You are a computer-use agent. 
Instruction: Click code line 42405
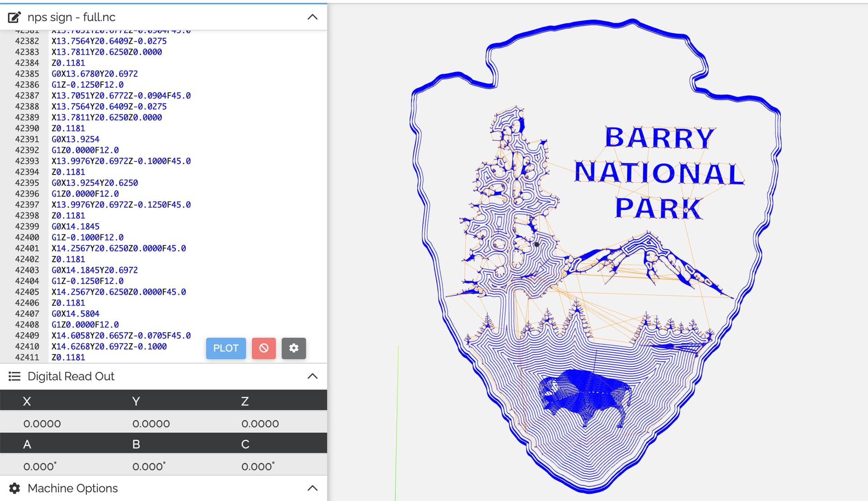pos(118,292)
